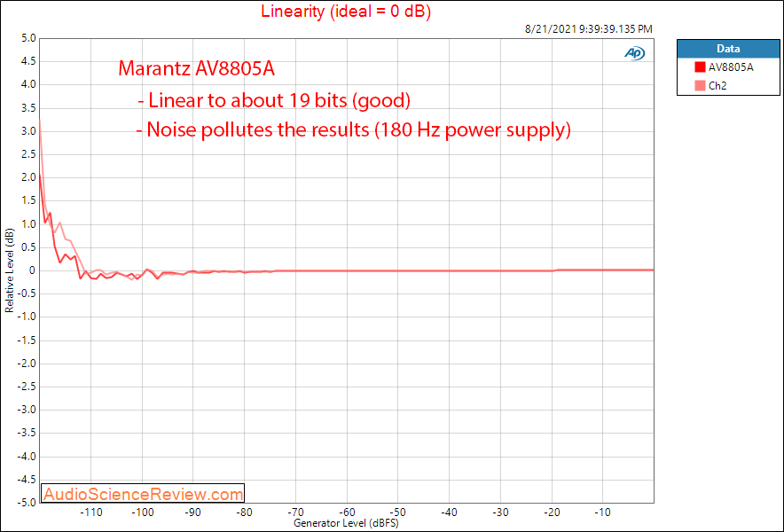Click the -4.0 vertical axis tick label
The height and width of the screenshot is (532, 784).
pyautogui.click(x=27, y=457)
